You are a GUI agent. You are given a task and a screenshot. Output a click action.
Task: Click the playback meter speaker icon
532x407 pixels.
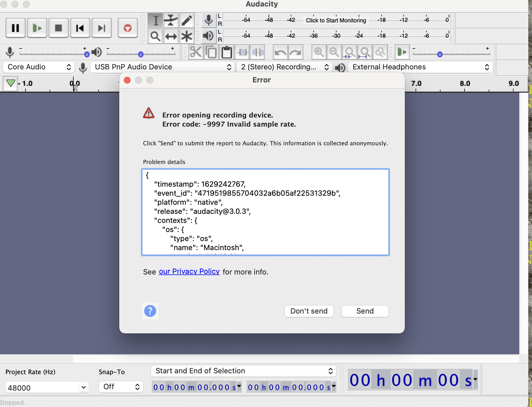click(208, 36)
